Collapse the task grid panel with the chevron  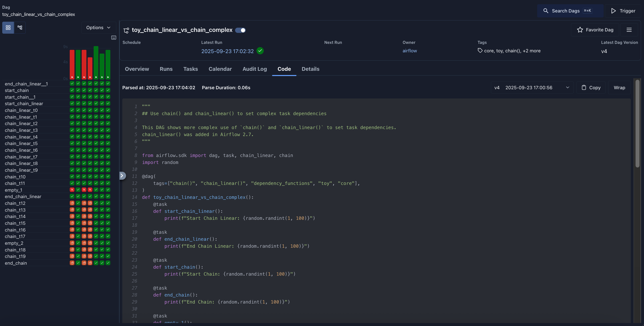click(123, 175)
